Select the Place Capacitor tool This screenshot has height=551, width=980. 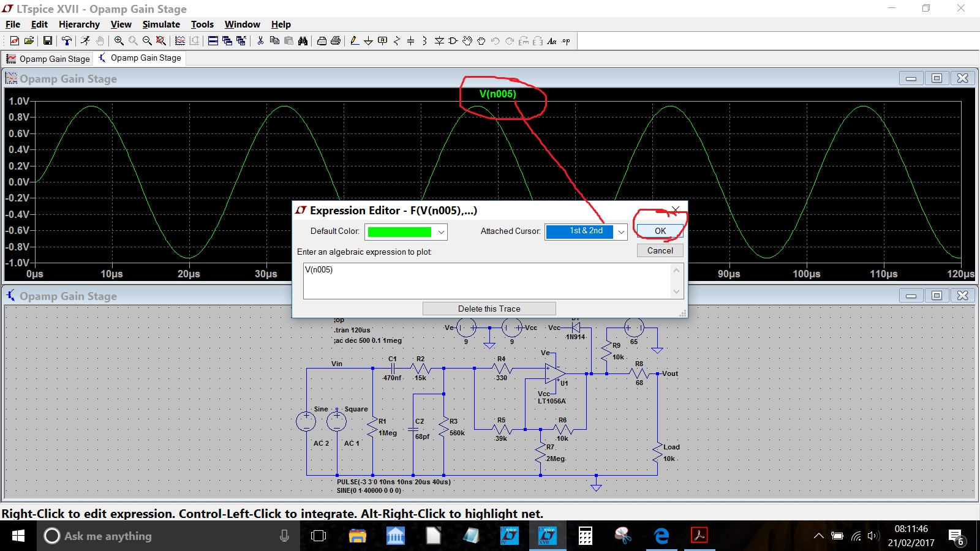click(x=410, y=41)
